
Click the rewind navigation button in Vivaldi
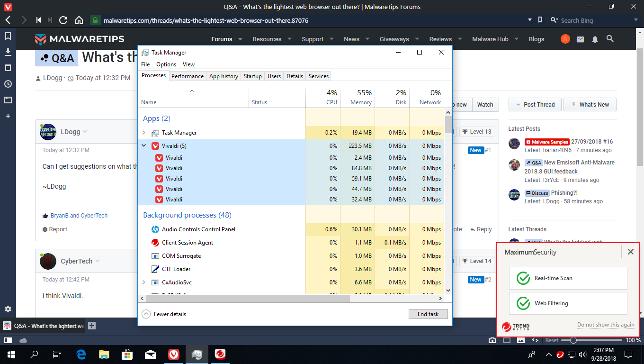tap(38, 20)
